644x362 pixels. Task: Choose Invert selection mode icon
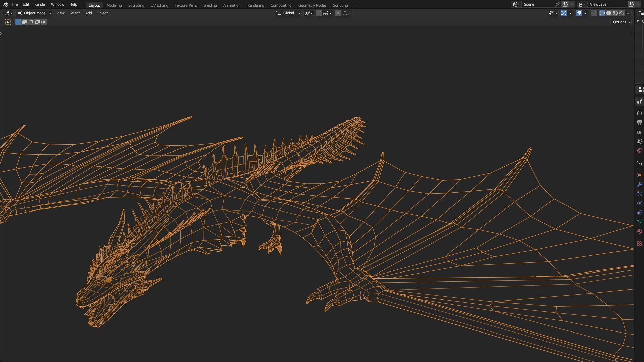[37, 22]
